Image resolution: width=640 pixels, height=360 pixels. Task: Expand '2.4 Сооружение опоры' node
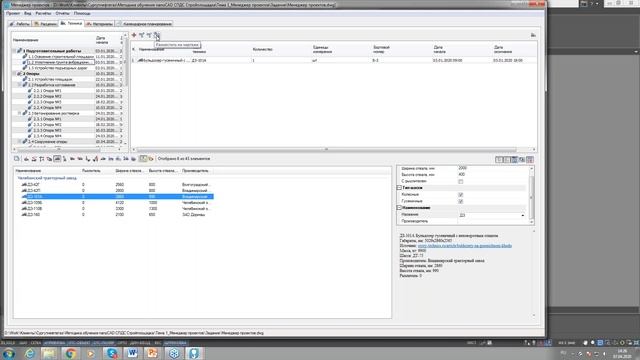tap(20, 142)
